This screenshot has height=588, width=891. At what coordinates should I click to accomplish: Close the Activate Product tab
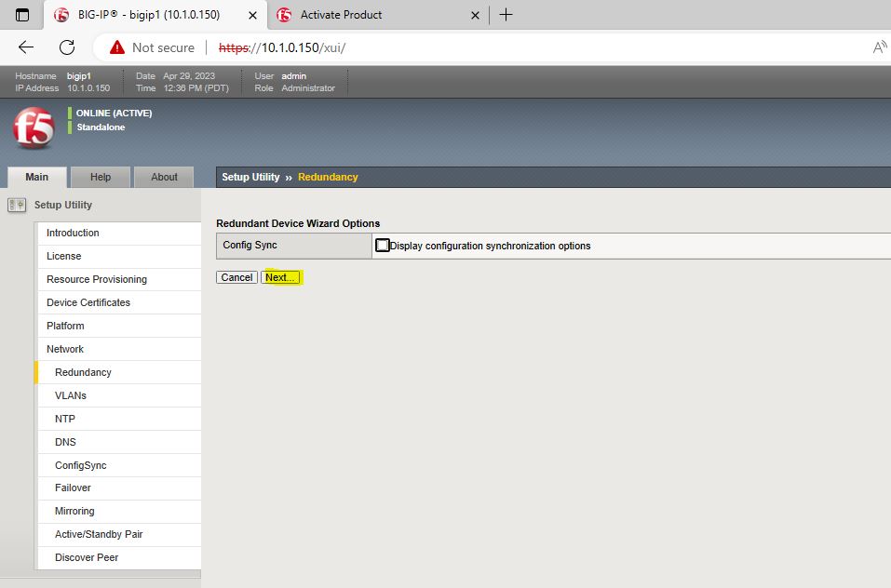click(475, 15)
